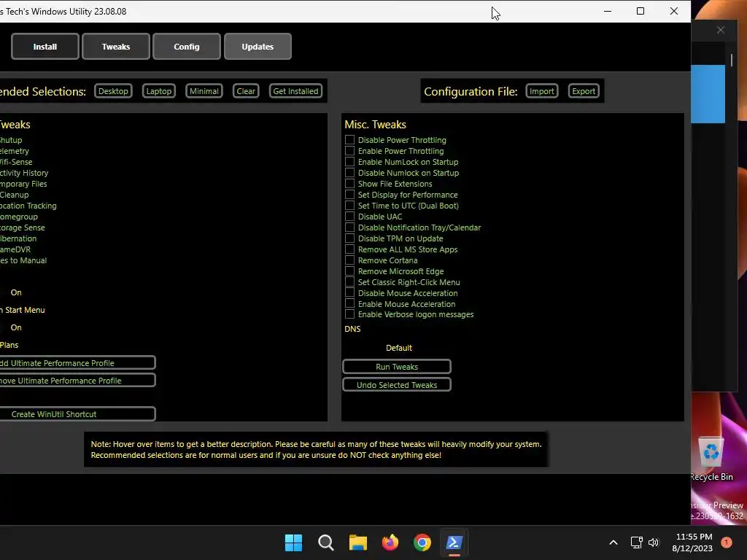Image resolution: width=747 pixels, height=560 pixels.
Task: Check Disable Mouse Acceleration
Action: click(x=349, y=293)
